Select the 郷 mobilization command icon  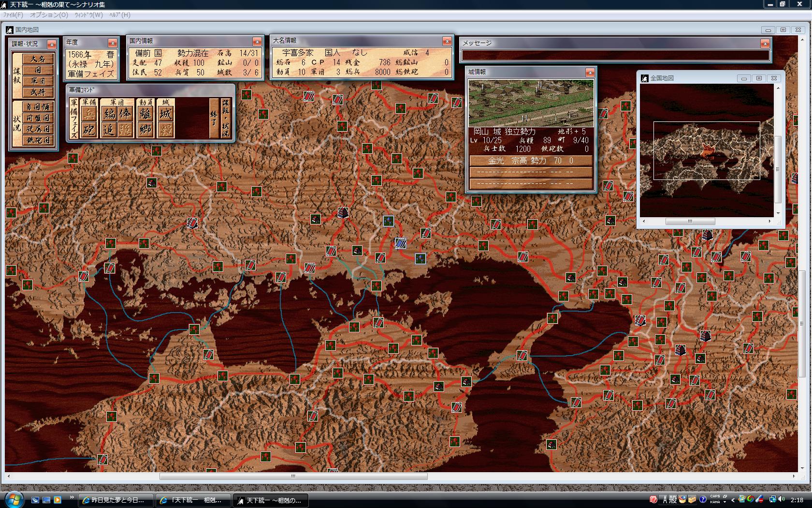click(x=145, y=130)
